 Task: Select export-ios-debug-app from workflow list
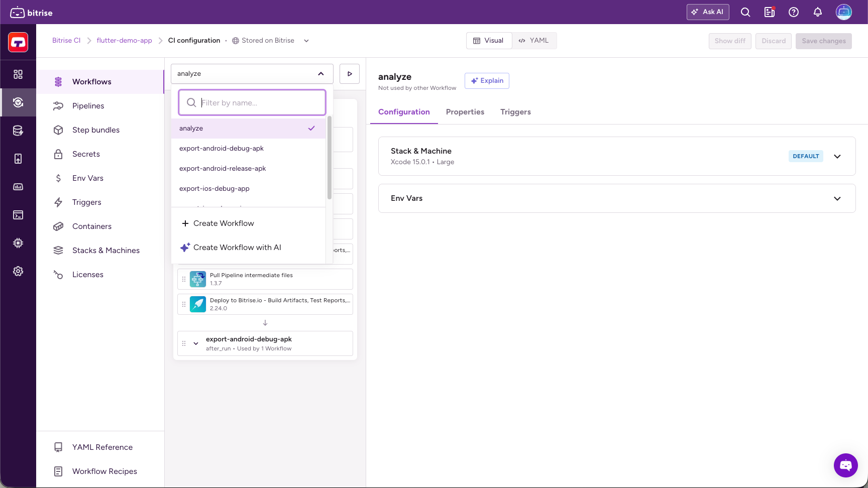tap(249, 189)
